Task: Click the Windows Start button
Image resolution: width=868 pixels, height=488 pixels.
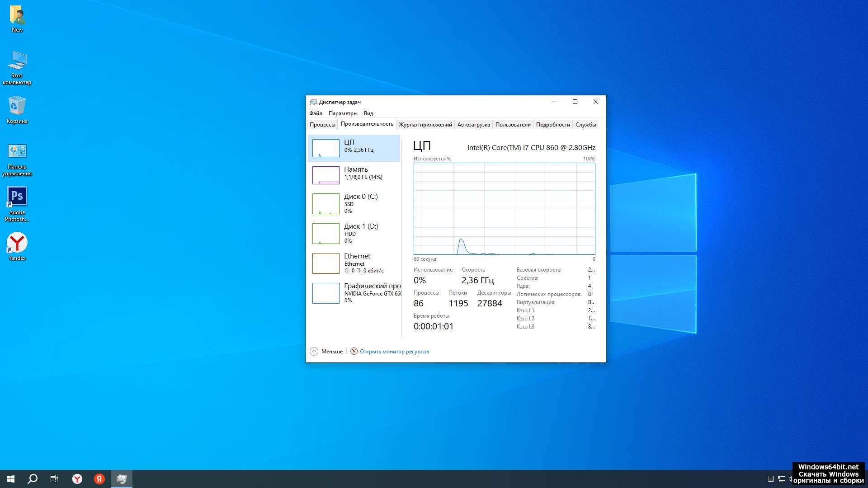Action: (11, 479)
